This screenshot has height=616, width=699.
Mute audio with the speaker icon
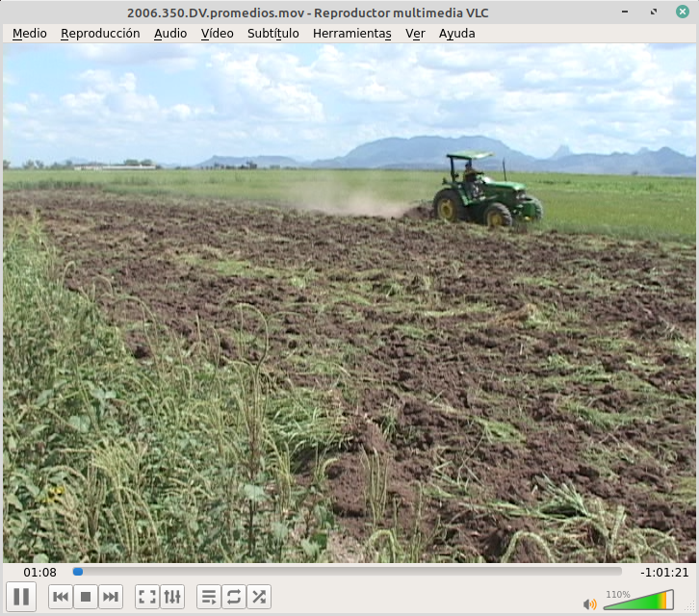589,603
